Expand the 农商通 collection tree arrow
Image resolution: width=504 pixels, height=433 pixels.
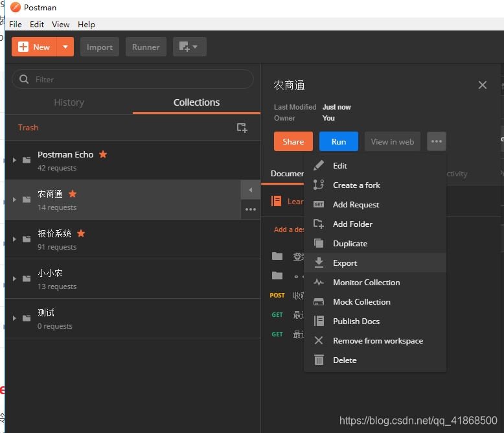click(x=14, y=200)
